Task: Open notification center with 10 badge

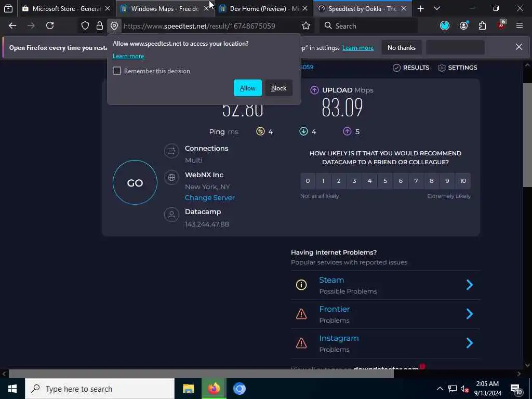Action: tap(516, 389)
